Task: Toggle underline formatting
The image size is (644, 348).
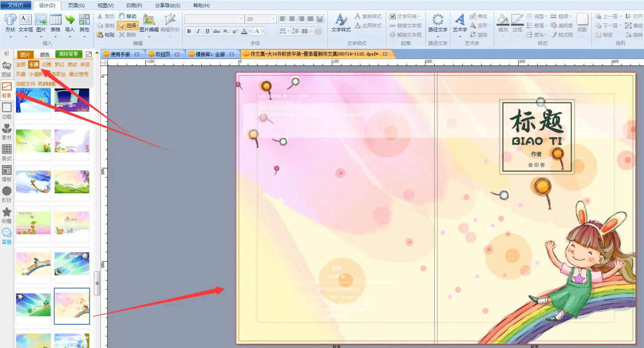Action: coord(207,31)
